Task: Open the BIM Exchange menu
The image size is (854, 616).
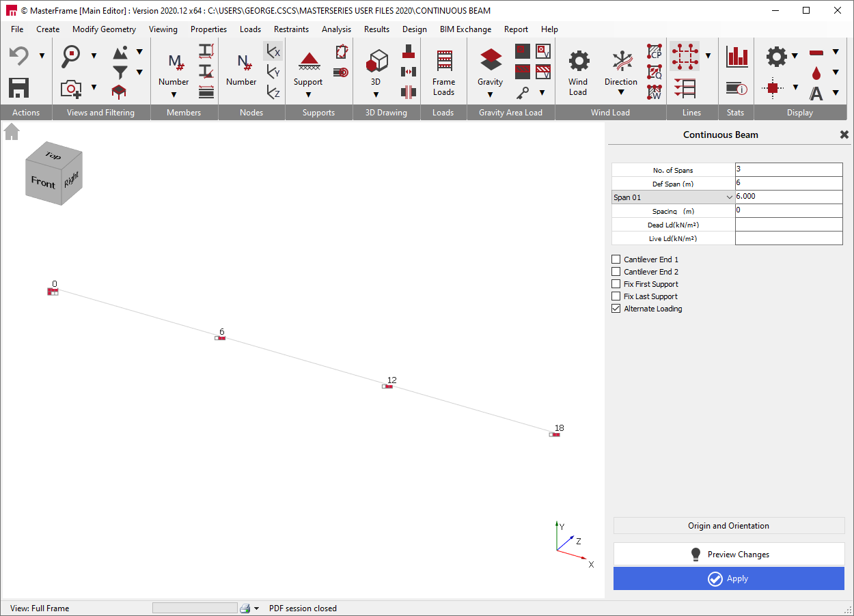Action: tap(465, 29)
